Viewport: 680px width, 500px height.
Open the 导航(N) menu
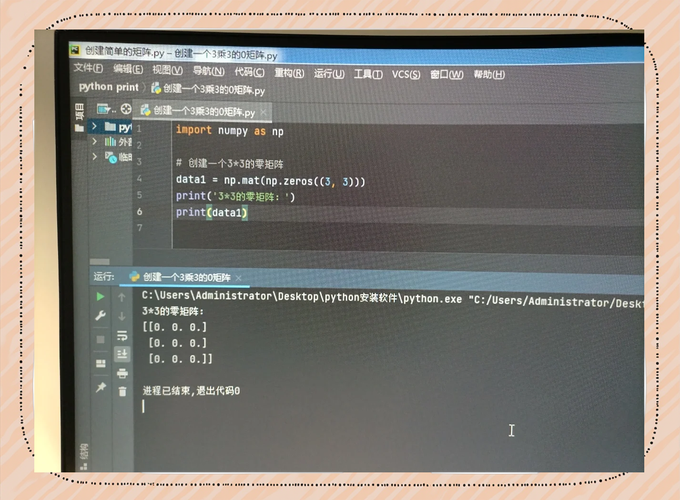pos(209,71)
